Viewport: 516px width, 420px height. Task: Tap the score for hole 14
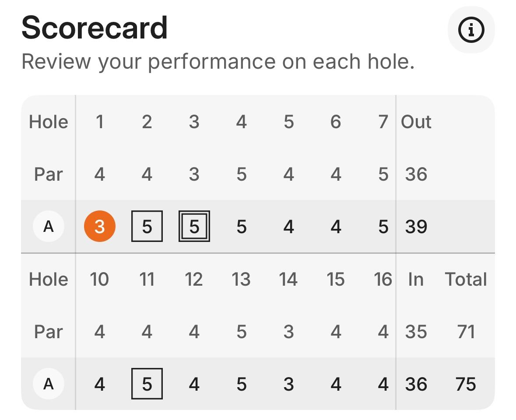[x=288, y=384]
